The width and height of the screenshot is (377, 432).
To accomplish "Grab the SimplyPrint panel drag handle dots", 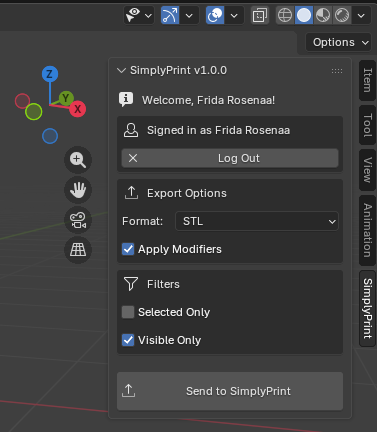I will pos(337,71).
